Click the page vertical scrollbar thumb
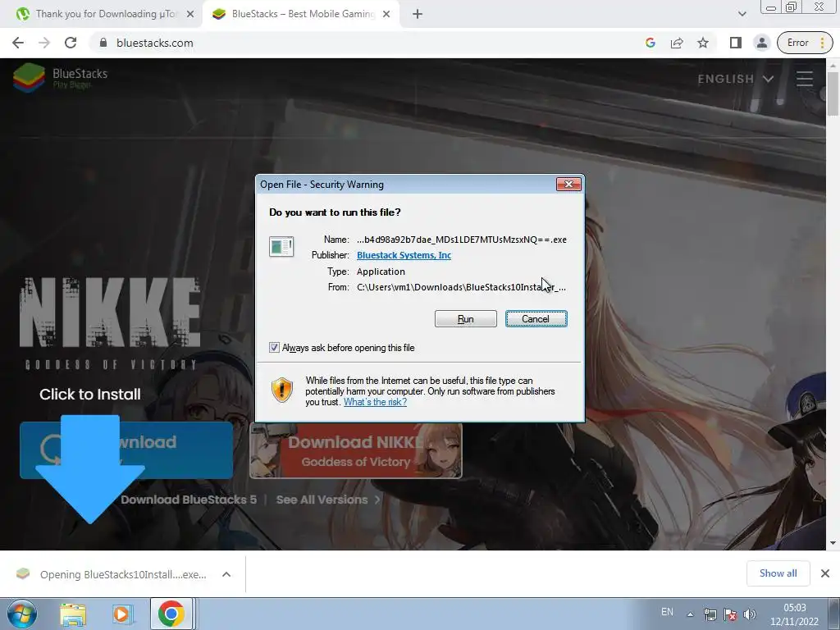Viewport: 840px width, 630px height. click(x=833, y=93)
